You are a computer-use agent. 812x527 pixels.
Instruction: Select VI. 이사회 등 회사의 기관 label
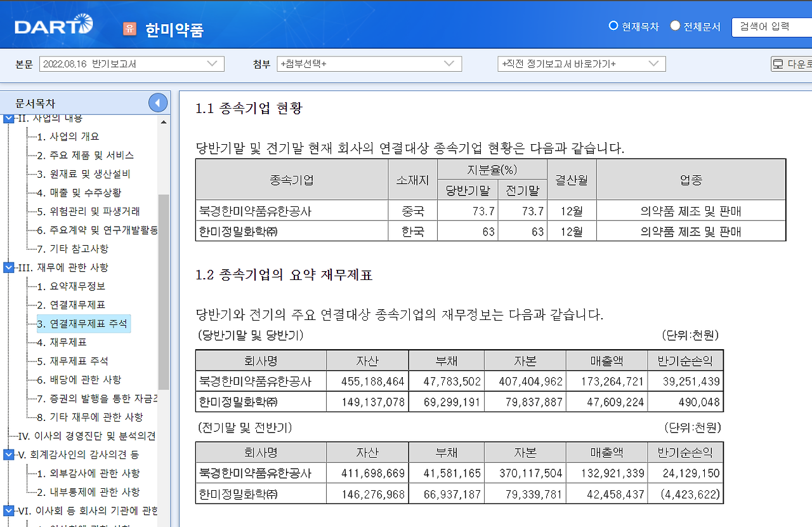(88, 511)
